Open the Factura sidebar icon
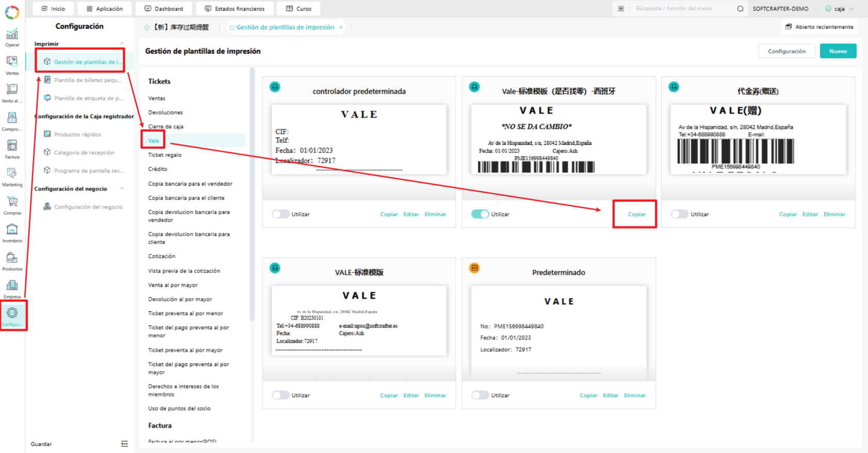Viewport: 868px width, 453px height. (x=12, y=149)
